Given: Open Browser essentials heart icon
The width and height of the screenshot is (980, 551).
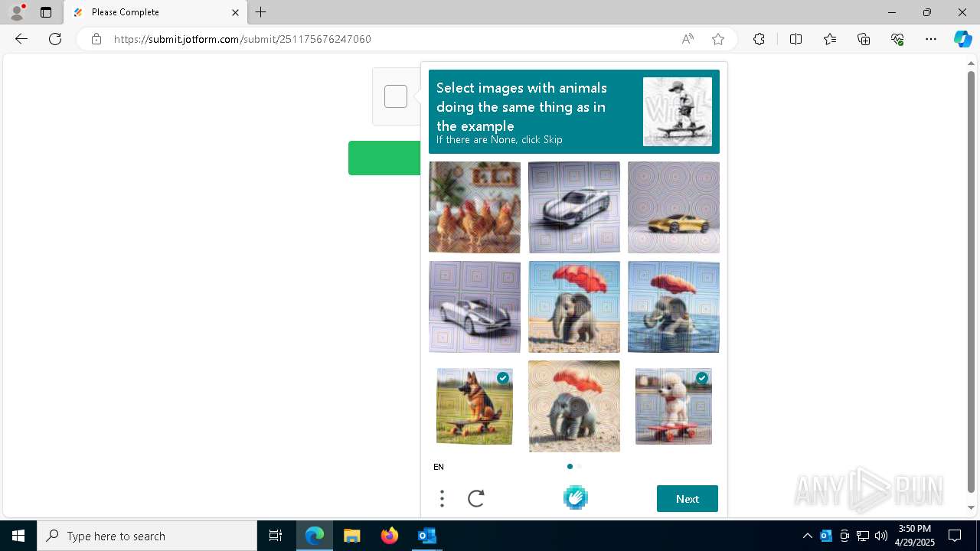Looking at the screenshot, I should tap(897, 39).
